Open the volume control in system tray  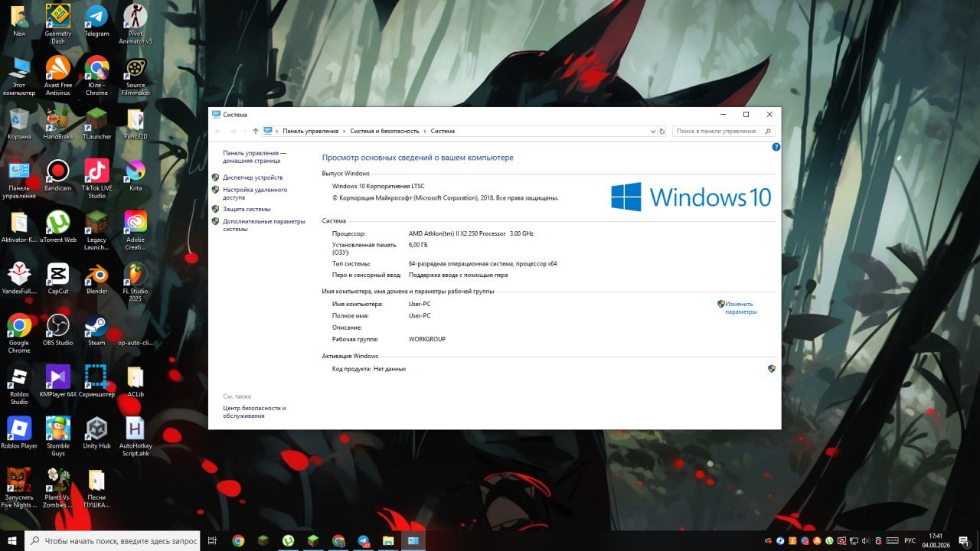867,541
